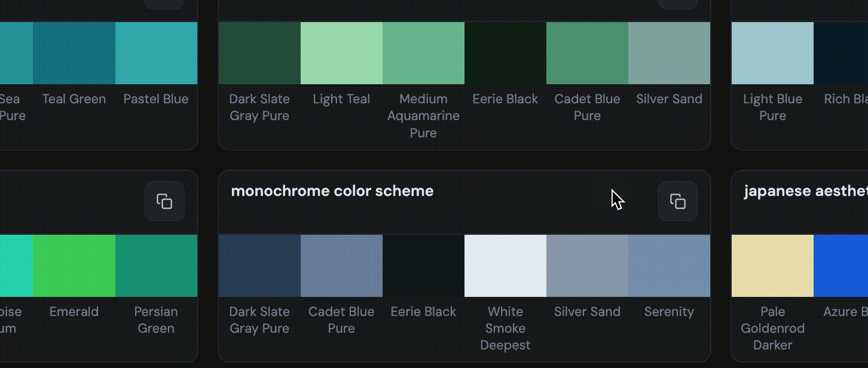Click the 'monochrome color scheme' title
The width and height of the screenshot is (868, 368).
[332, 191]
